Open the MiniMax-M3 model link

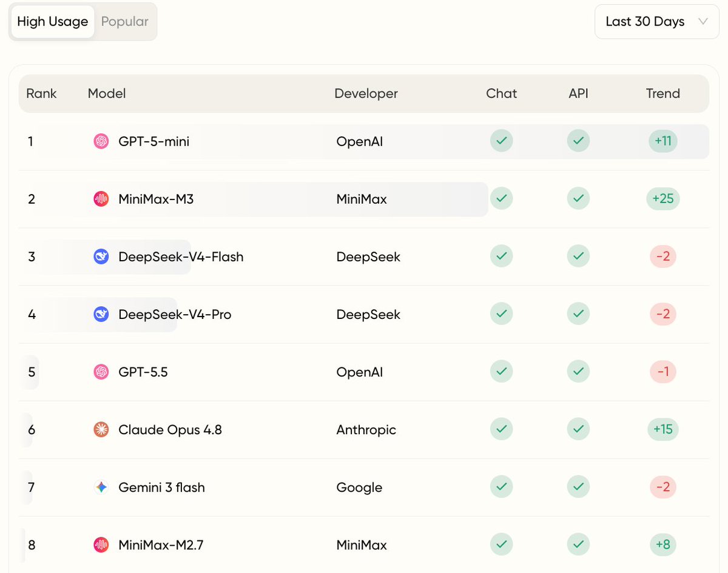[x=156, y=199]
